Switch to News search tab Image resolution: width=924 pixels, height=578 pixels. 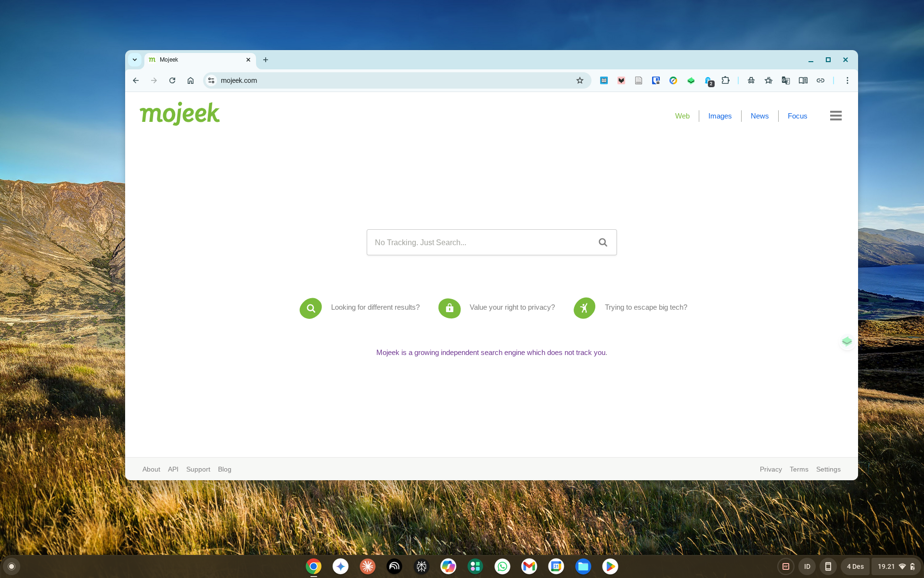(759, 116)
